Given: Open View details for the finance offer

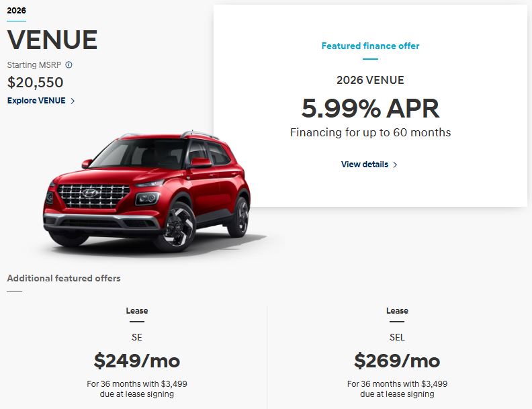Looking at the screenshot, I should [364, 165].
